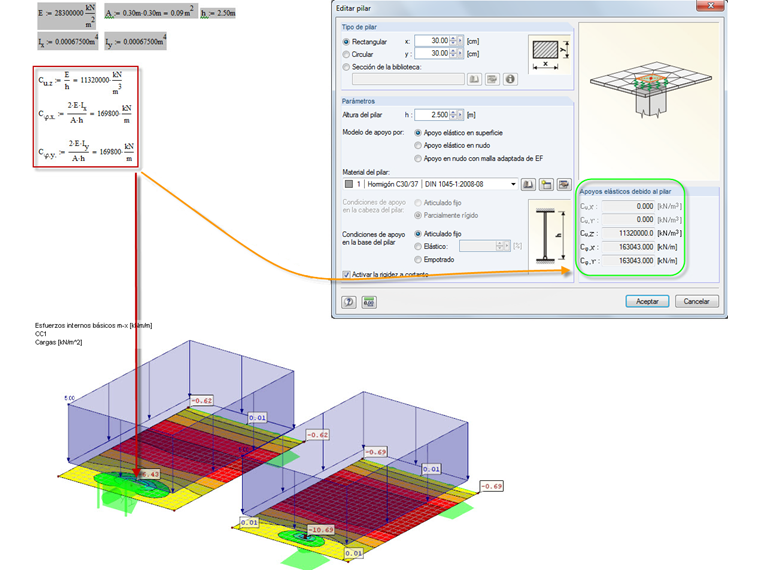760x570 pixels.
Task: Select Elástico base condition
Action: pos(418,246)
